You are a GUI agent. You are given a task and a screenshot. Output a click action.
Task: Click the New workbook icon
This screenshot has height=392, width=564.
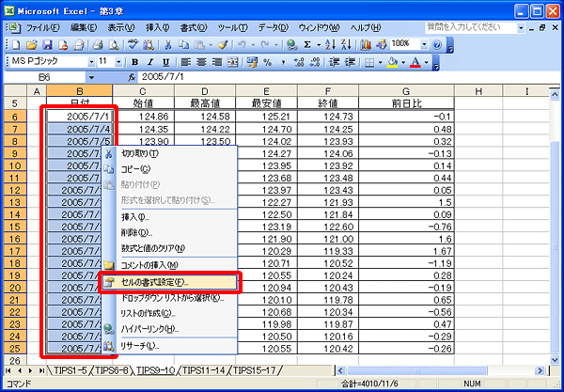click(16, 44)
